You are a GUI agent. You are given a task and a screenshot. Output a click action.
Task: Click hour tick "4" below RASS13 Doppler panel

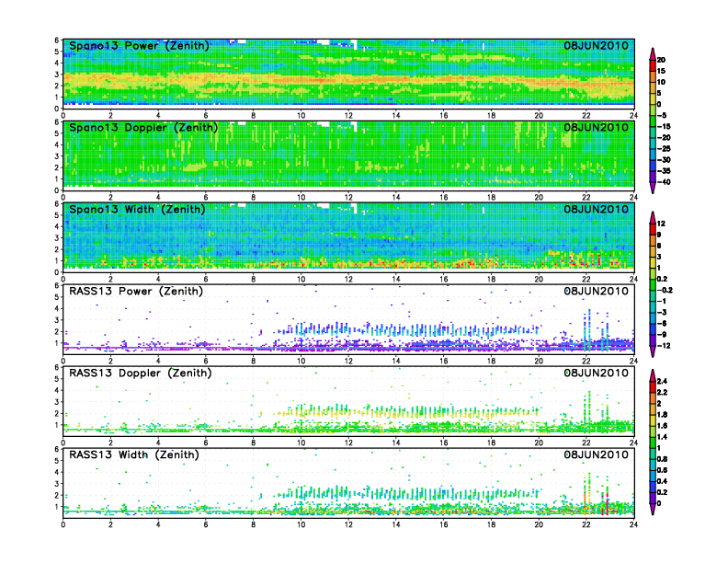click(x=158, y=442)
